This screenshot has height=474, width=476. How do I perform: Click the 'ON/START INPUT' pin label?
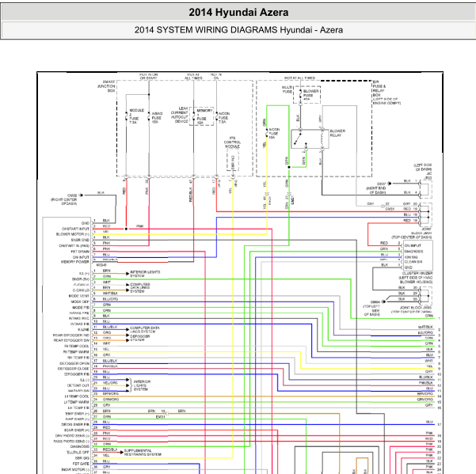[75, 229]
